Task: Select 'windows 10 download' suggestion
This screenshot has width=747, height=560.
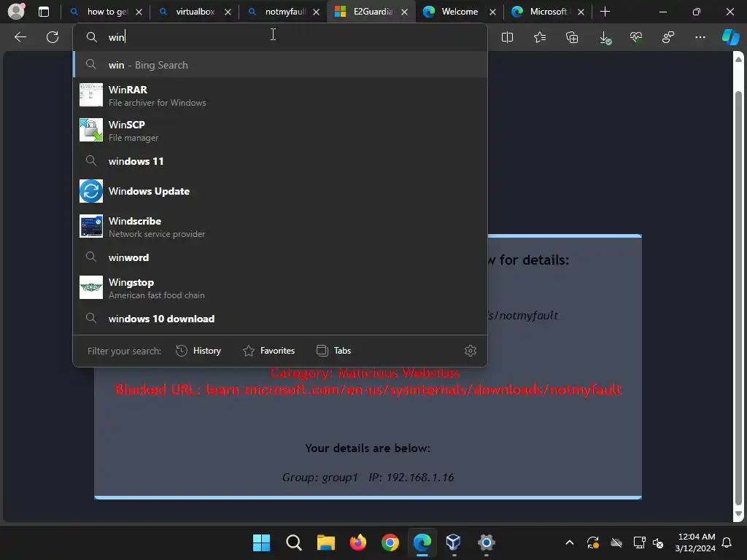Action: pyautogui.click(x=280, y=319)
